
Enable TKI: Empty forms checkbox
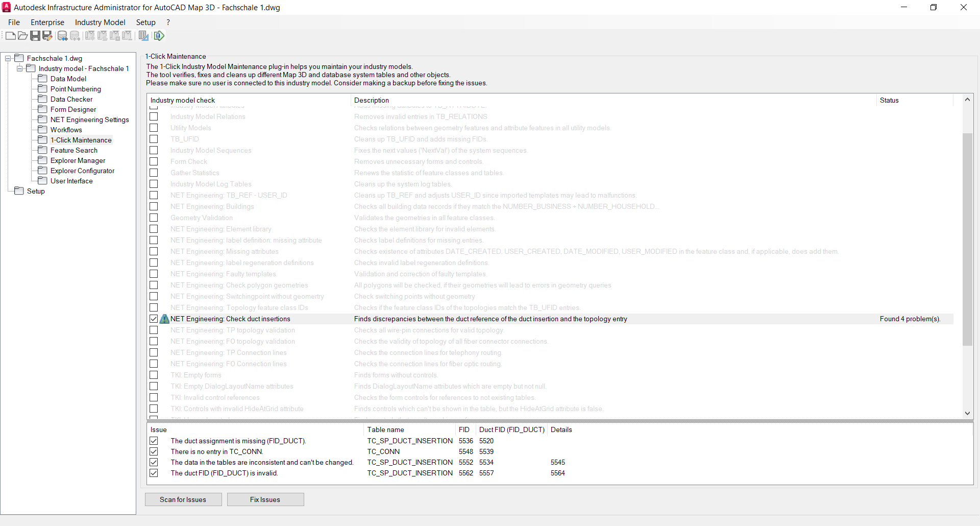point(154,375)
